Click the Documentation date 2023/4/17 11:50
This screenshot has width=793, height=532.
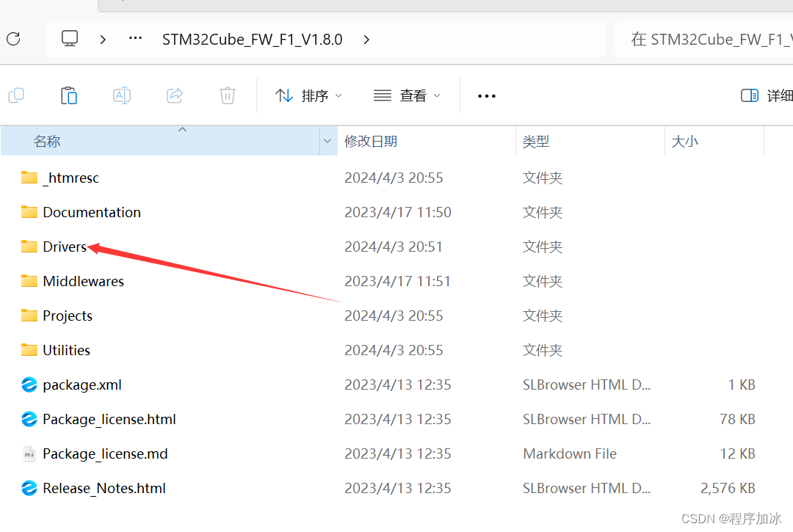pyautogui.click(x=397, y=212)
